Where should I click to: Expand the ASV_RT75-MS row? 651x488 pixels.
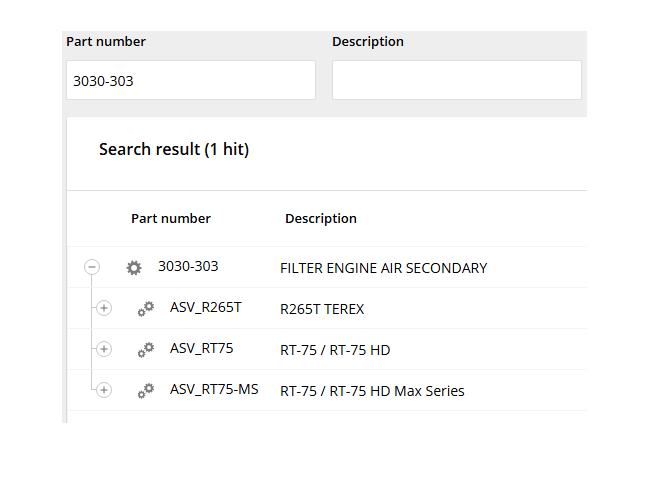click(104, 390)
